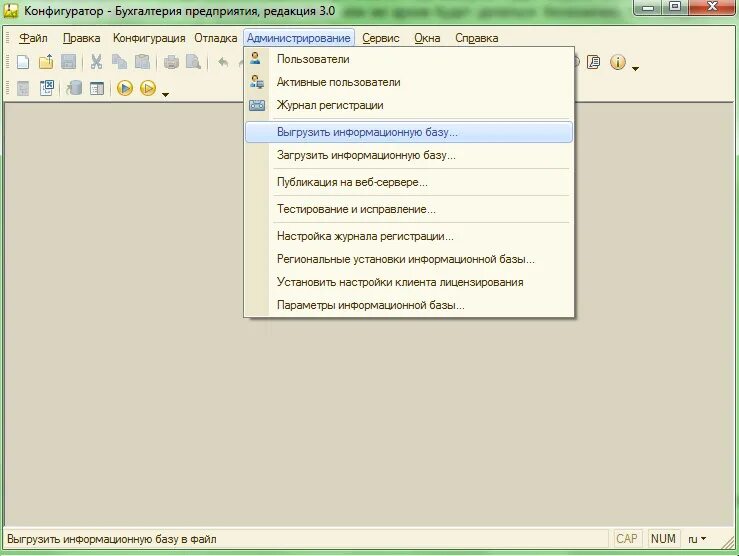Open Журнал регистрации menu entry

pos(409,105)
